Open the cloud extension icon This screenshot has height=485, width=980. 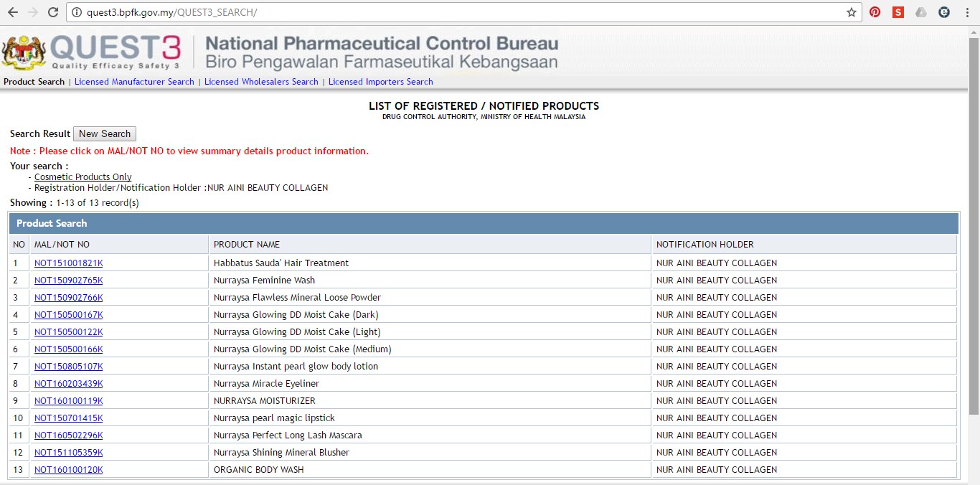point(921,12)
